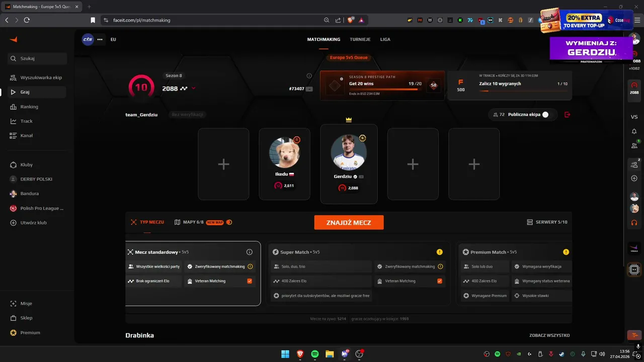Screen dimensions: 644x362
Task: Select the TYP MECZU tab
Action: tap(147, 222)
